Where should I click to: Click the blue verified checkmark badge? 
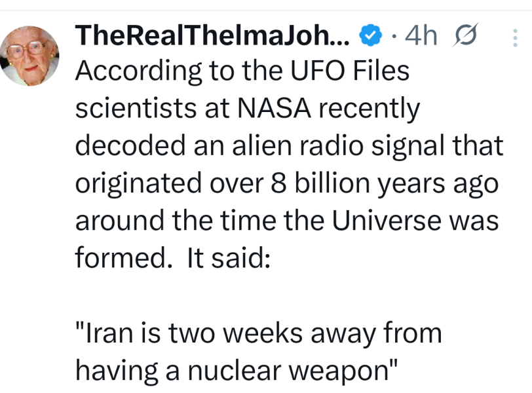(x=371, y=35)
